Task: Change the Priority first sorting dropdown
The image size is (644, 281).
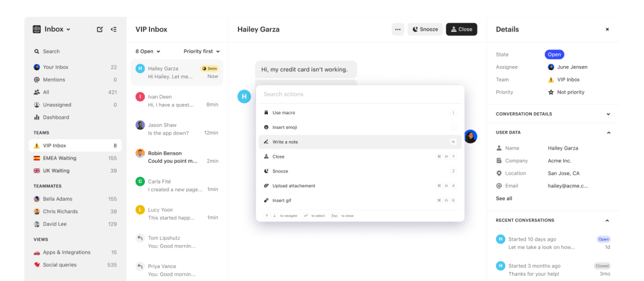Action: (202, 51)
